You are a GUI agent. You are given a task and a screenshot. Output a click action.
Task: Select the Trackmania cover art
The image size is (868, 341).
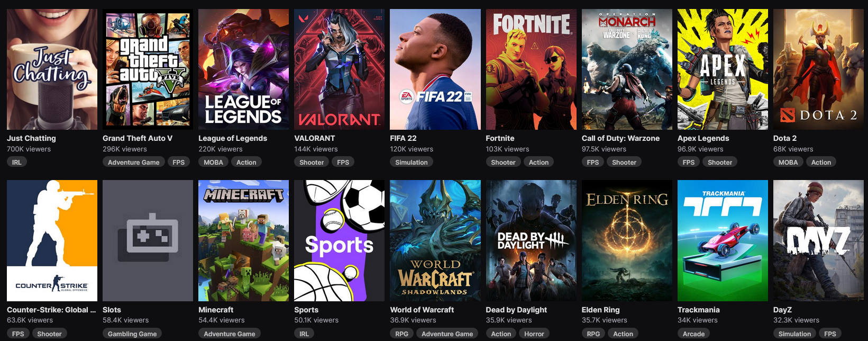(723, 240)
